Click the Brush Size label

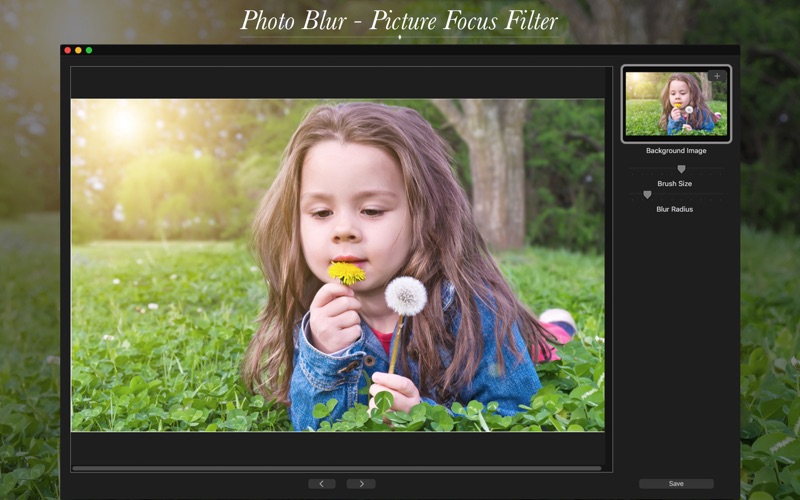[x=674, y=184]
